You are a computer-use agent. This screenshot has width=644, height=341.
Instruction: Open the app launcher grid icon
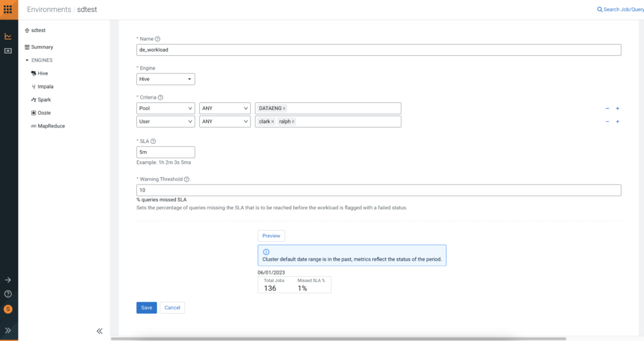click(x=8, y=9)
